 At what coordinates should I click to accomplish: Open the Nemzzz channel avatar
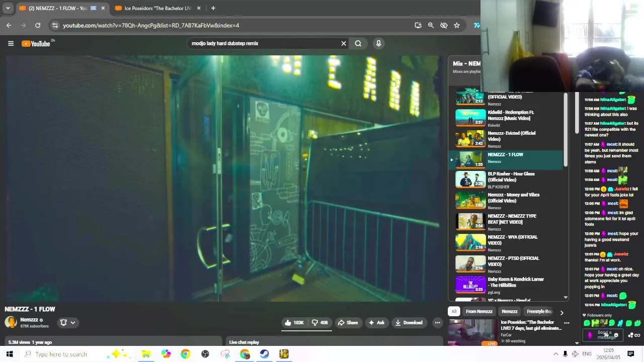point(11,323)
